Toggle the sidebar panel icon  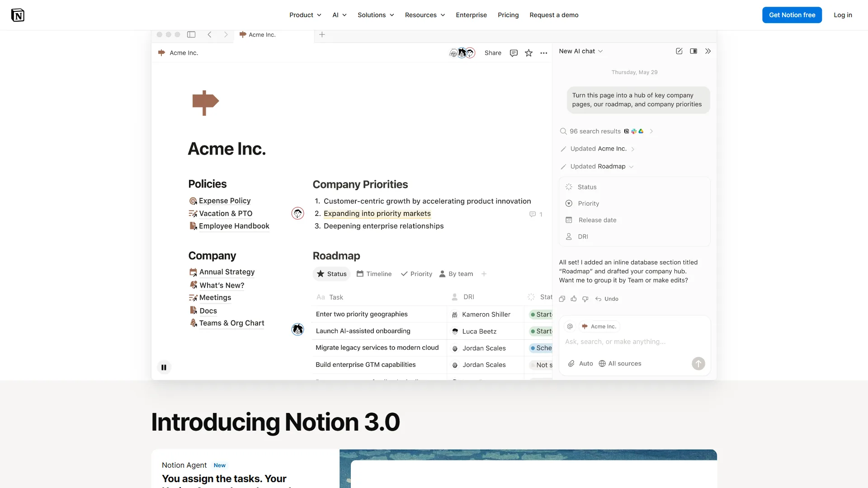[191, 34]
